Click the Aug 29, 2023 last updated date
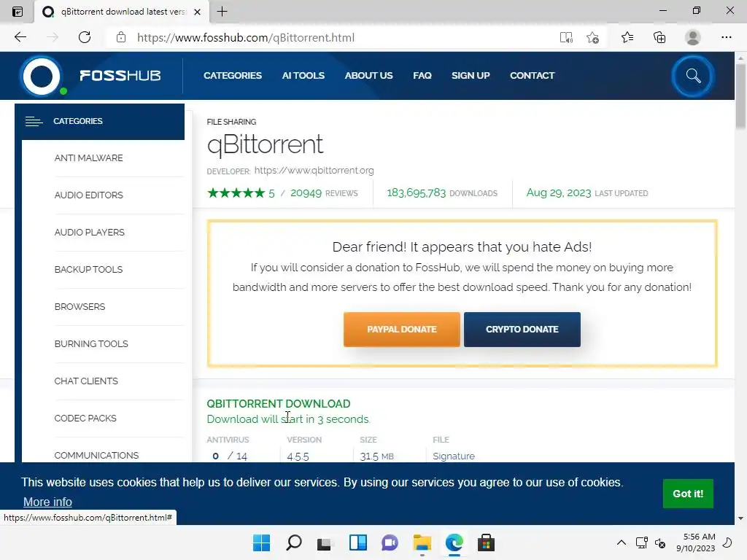Viewport: 747px width, 560px height. (558, 192)
